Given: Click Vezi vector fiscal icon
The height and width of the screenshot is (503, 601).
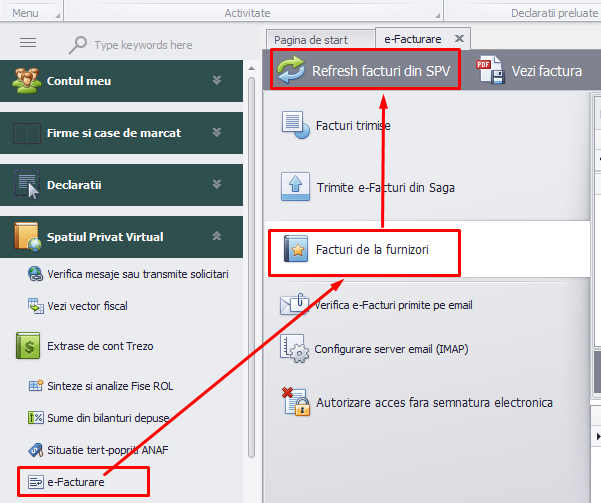Looking at the screenshot, I should [36, 306].
